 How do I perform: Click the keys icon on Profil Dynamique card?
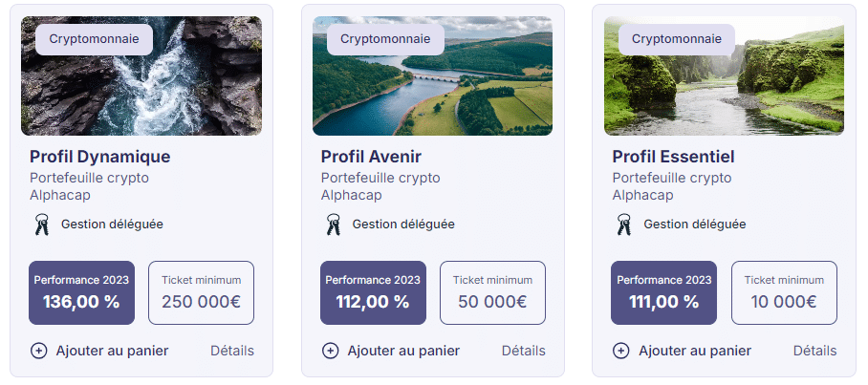click(41, 225)
